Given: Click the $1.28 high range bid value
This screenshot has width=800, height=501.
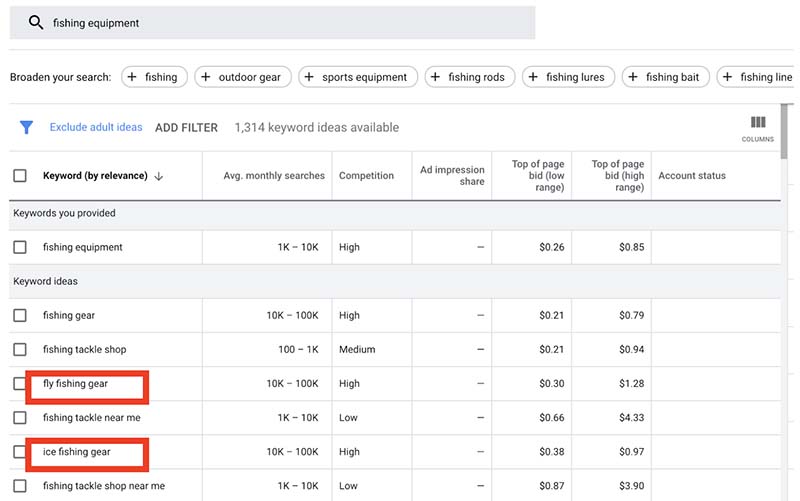Looking at the screenshot, I should [x=632, y=383].
